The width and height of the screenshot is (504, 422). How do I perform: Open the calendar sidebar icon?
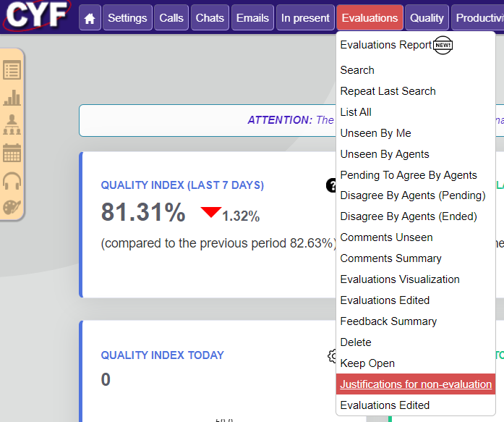coord(12,152)
